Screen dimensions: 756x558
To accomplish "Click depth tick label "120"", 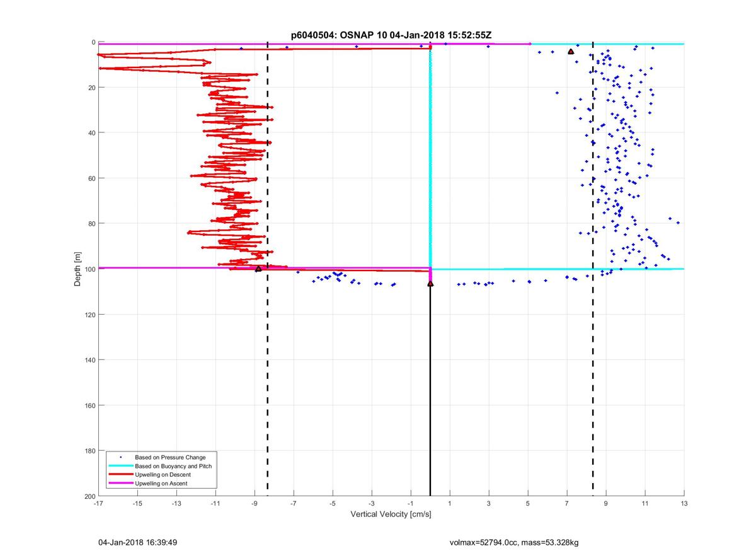I will [x=89, y=315].
